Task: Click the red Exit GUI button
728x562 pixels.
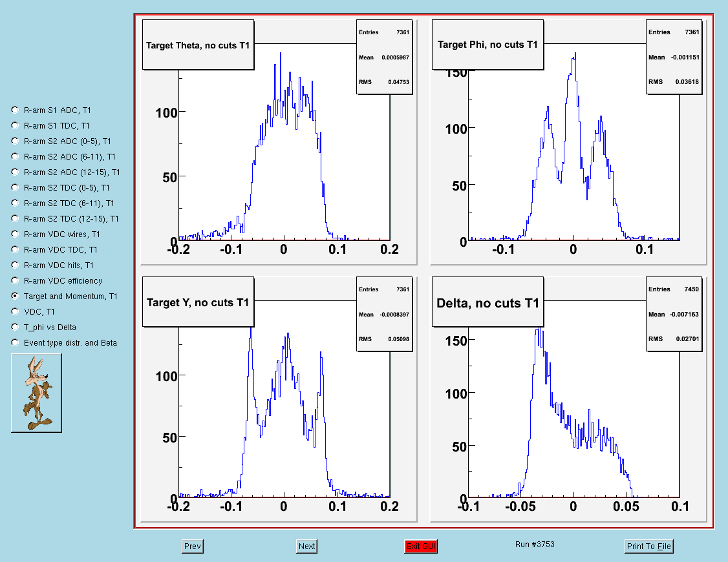Action: pyautogui.click(x=421, y=546)
